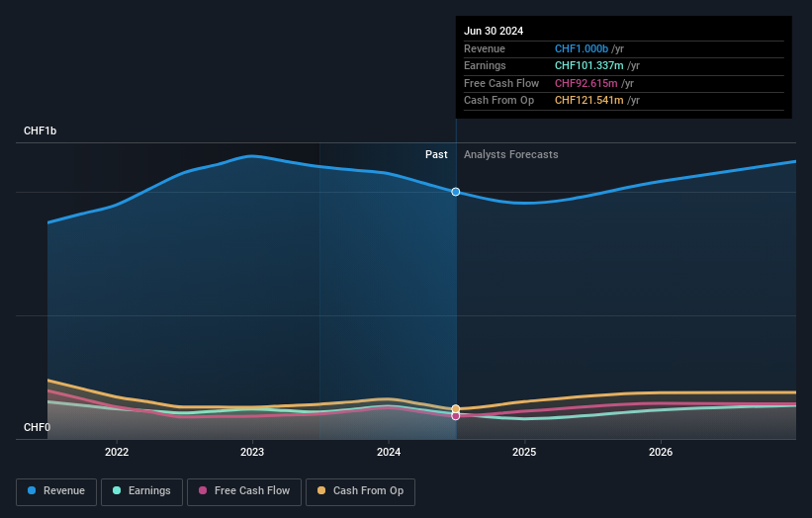
Task: Toggle the Cash From Op legend button
Action: pyautogui.click(x=360, y=491)
